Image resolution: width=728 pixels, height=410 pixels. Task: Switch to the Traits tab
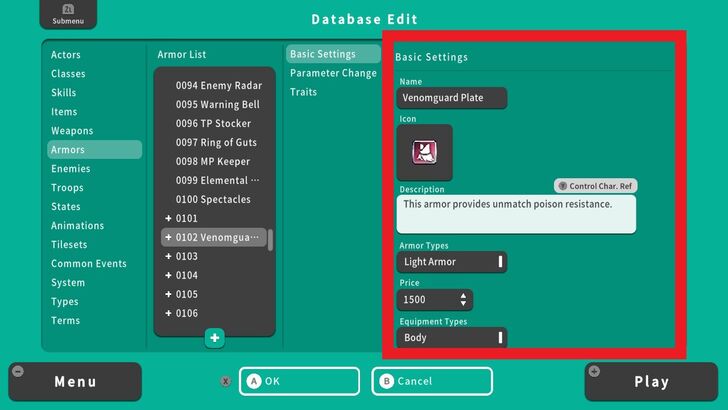coord(304,92)
